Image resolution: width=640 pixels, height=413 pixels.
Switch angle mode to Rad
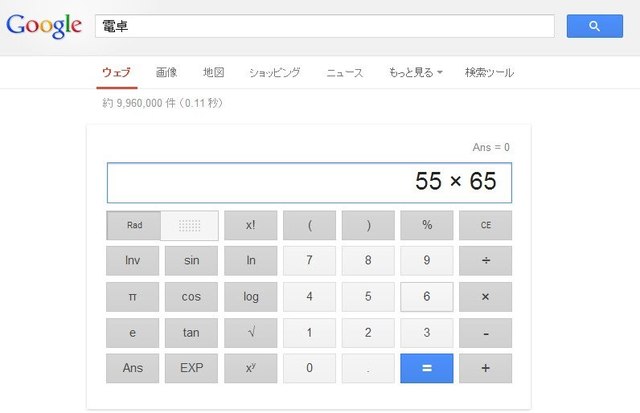[134, 225]
